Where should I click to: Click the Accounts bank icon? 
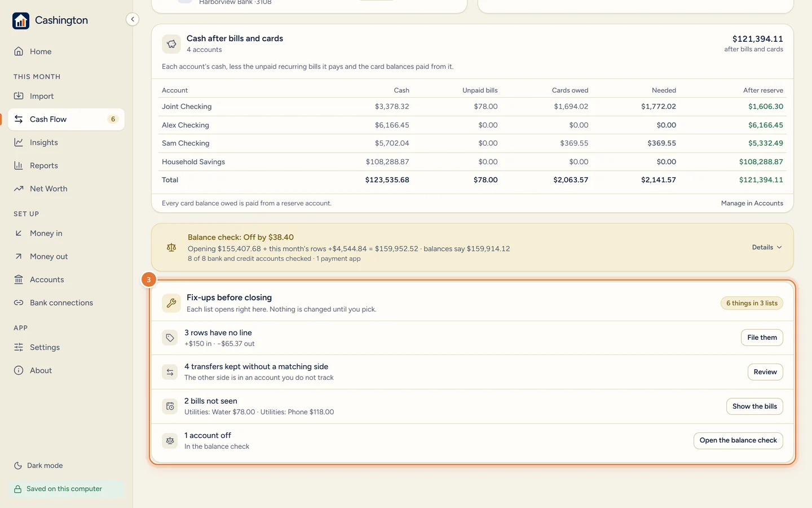click(19, 279)
